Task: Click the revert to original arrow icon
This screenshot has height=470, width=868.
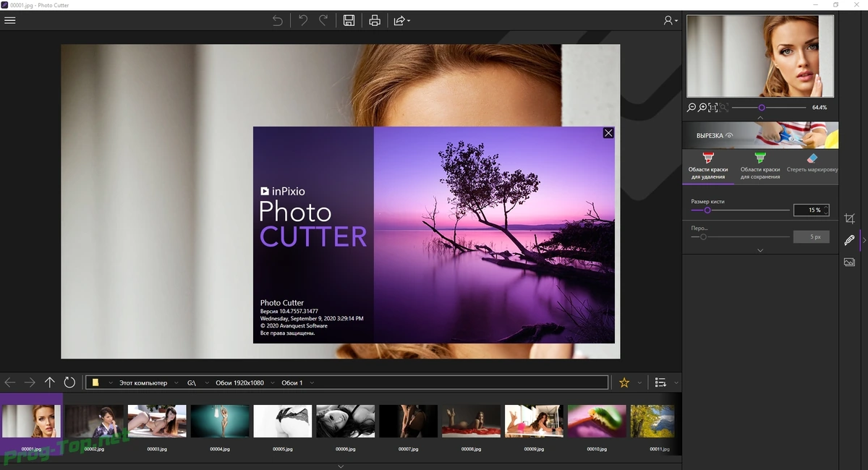Action: [x=278, y=20]
